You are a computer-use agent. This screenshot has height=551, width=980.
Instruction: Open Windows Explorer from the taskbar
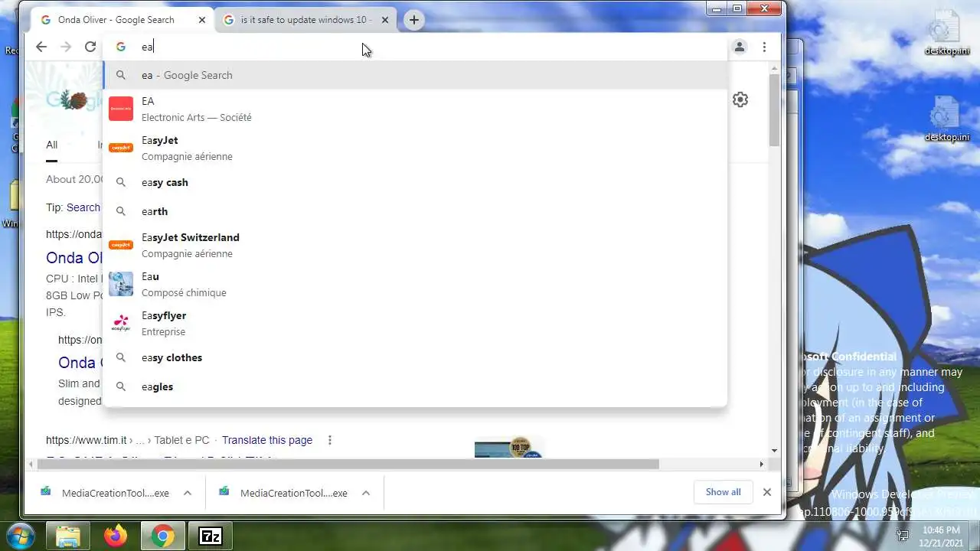point(68,536)
